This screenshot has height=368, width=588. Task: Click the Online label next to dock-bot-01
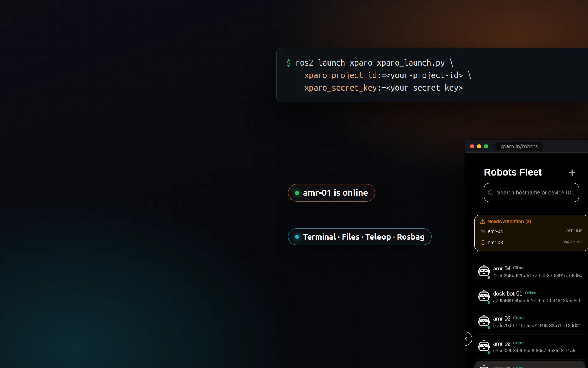coord(530,293)
